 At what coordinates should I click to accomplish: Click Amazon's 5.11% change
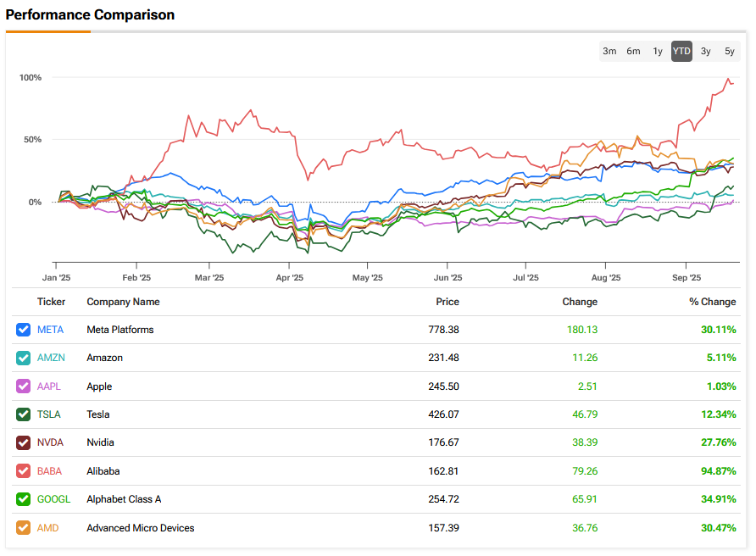pyautogui.click(x=721, y=358)
